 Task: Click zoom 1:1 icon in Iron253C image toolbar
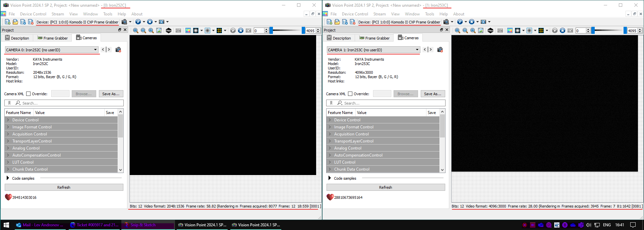(x=473, y=31)
